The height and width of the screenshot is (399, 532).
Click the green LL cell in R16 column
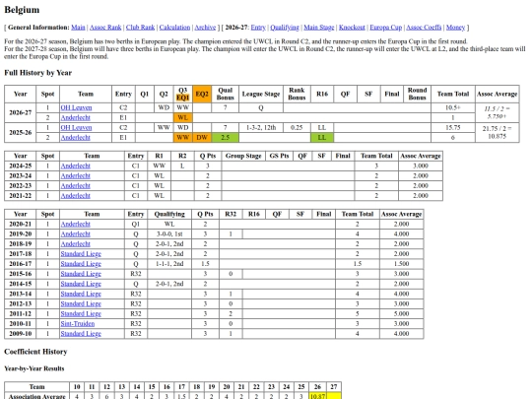(x=321, y=137)
